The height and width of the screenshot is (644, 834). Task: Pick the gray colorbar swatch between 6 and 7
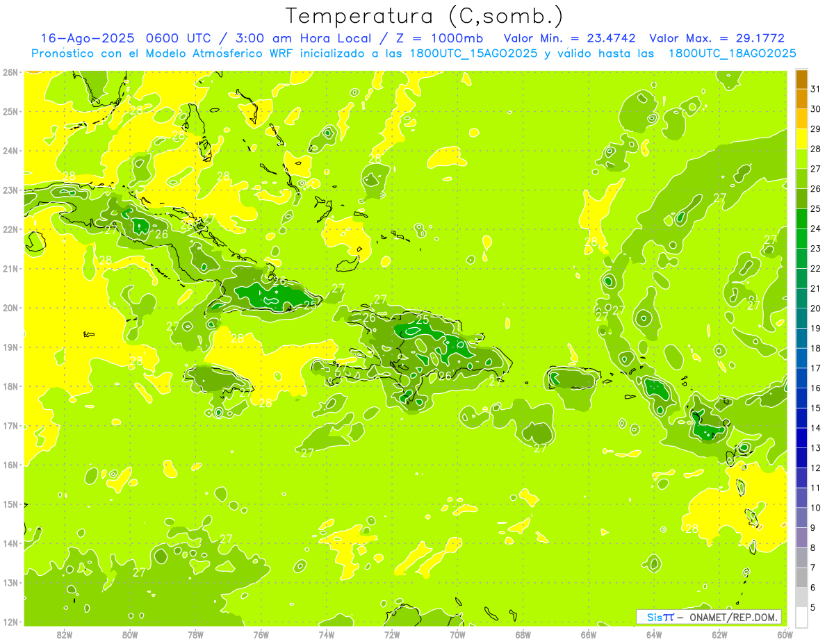(x=801, y=577)
